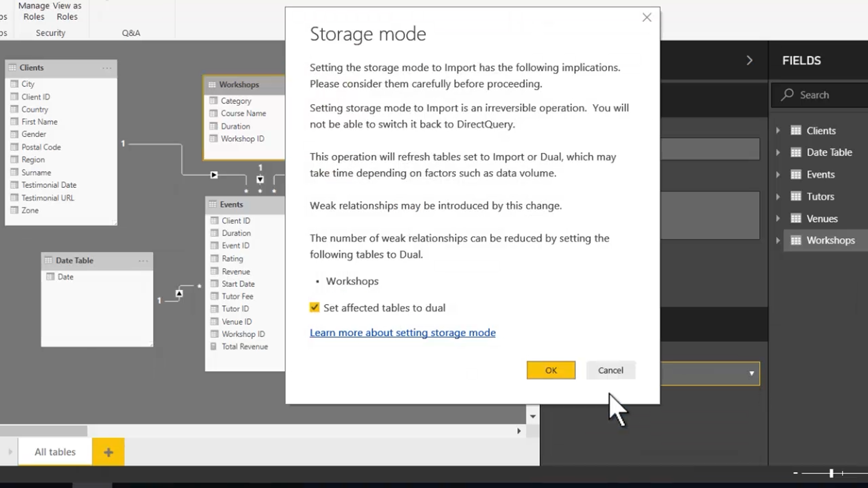This screenshot has width=868, height=488.
Task: Add a new layout tab with plus
Action: click(x=108, y=452)
